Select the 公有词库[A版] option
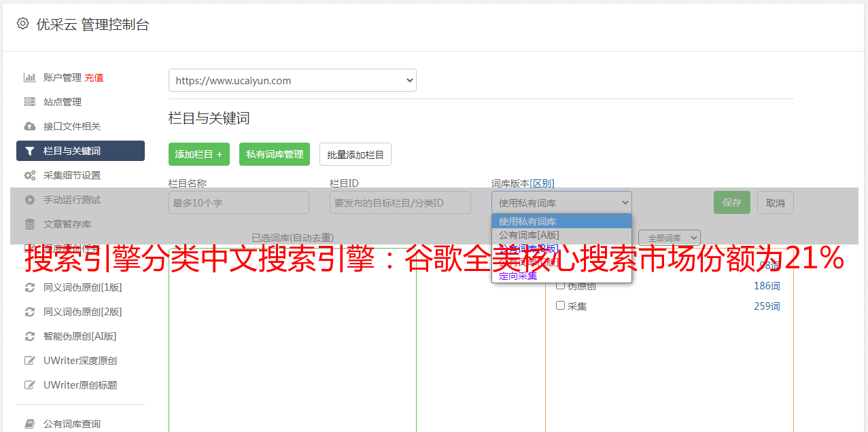This screenshot has width=868, height=432. [x=561, y=235]
